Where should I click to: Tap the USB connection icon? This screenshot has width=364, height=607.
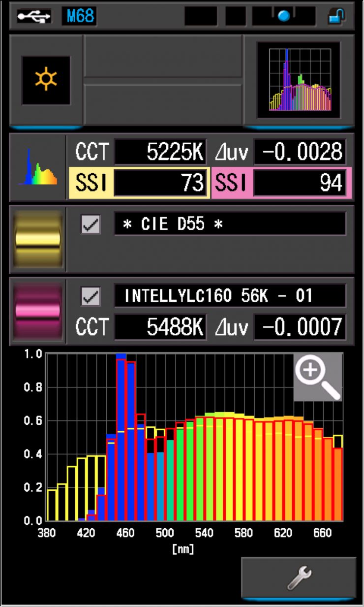coord(33,16)
